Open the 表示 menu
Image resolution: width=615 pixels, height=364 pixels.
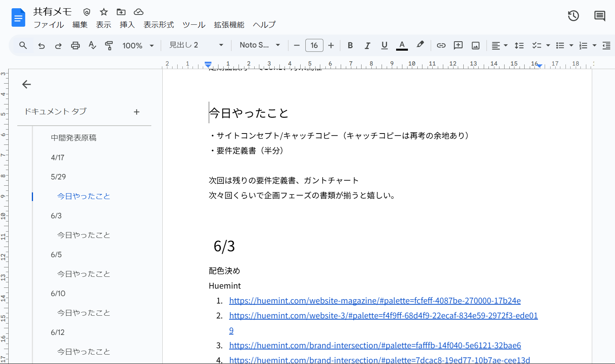(x=104, y=25)
